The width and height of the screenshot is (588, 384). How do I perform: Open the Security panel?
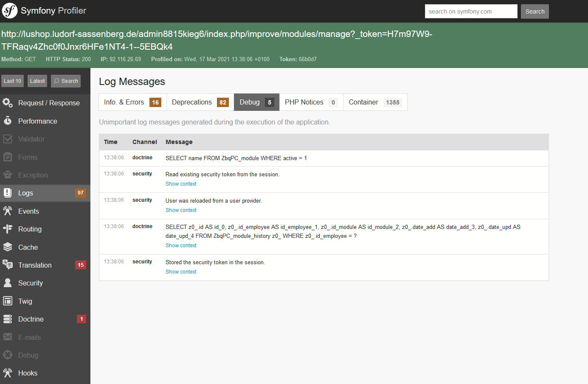(45, 283)
